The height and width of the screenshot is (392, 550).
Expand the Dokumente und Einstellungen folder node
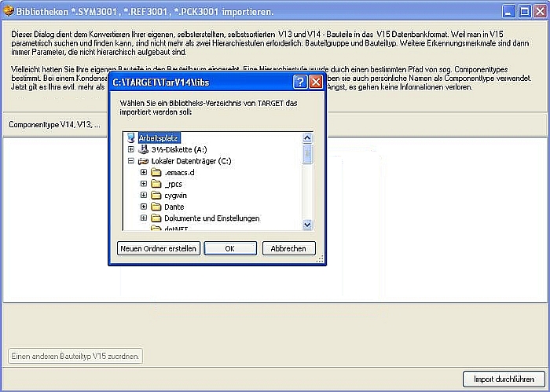click(x=144, y=218)
